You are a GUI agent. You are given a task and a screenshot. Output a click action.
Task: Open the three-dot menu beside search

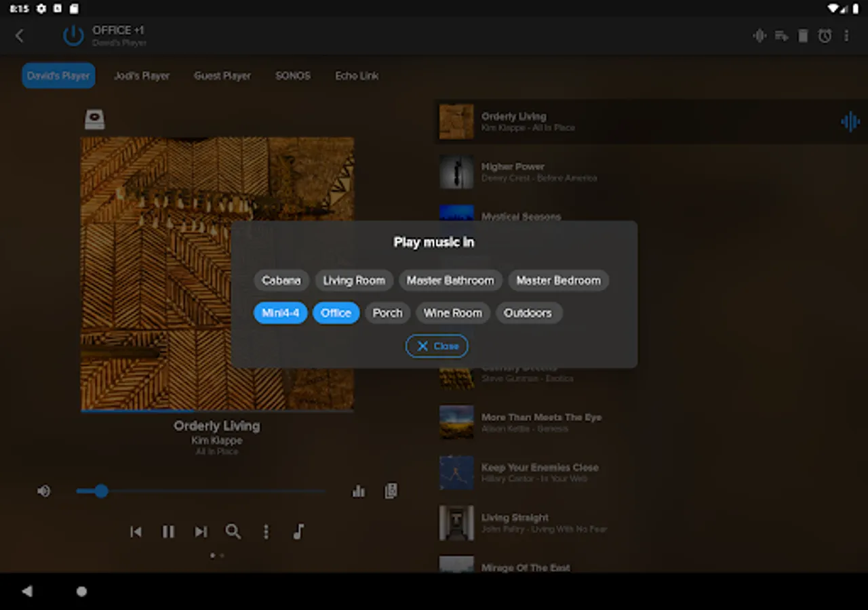(x=266, y=531)
